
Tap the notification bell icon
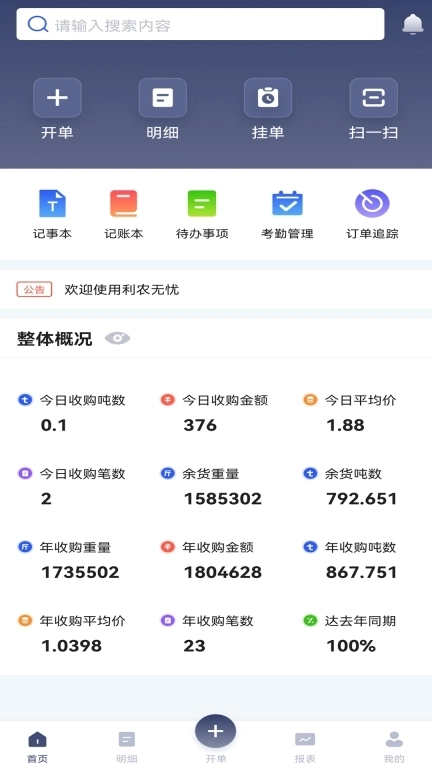point(412,24)
